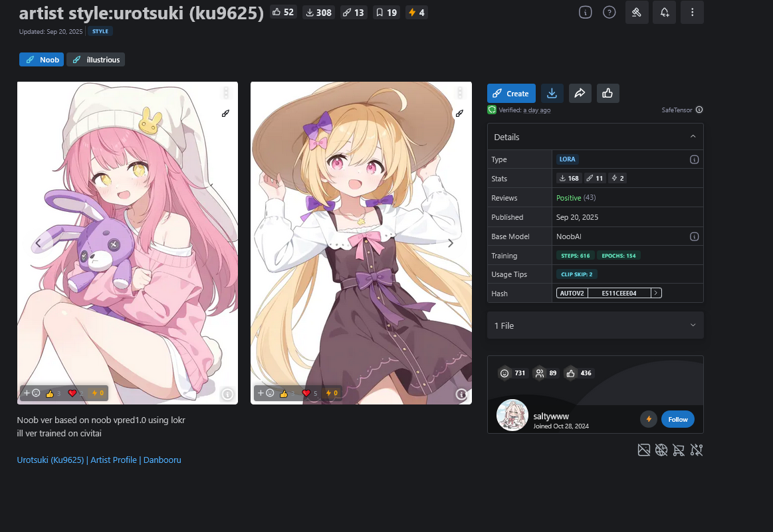Click the STYLE tag badge

(x=100, y=31)
